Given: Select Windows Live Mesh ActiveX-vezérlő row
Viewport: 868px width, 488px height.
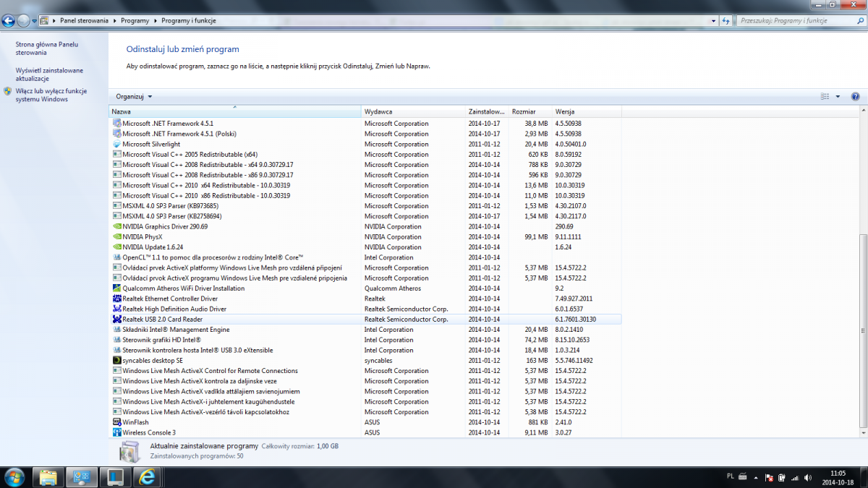Looking at the screenshot, I should point(365,412).
